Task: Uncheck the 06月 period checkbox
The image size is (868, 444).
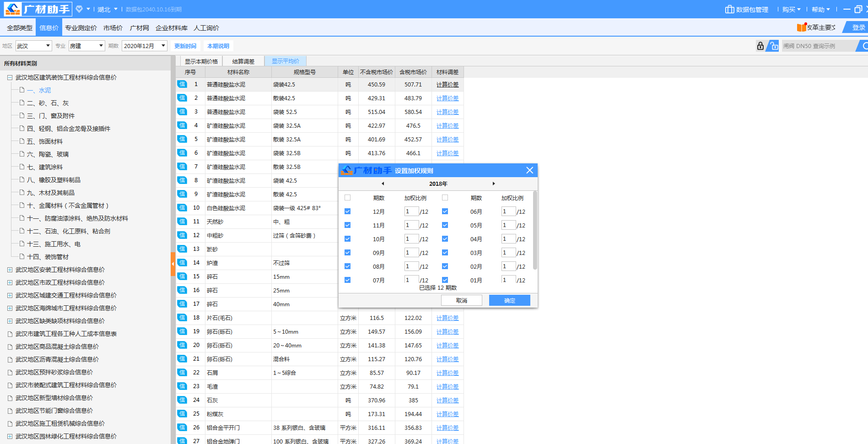Action: (445, 211)
